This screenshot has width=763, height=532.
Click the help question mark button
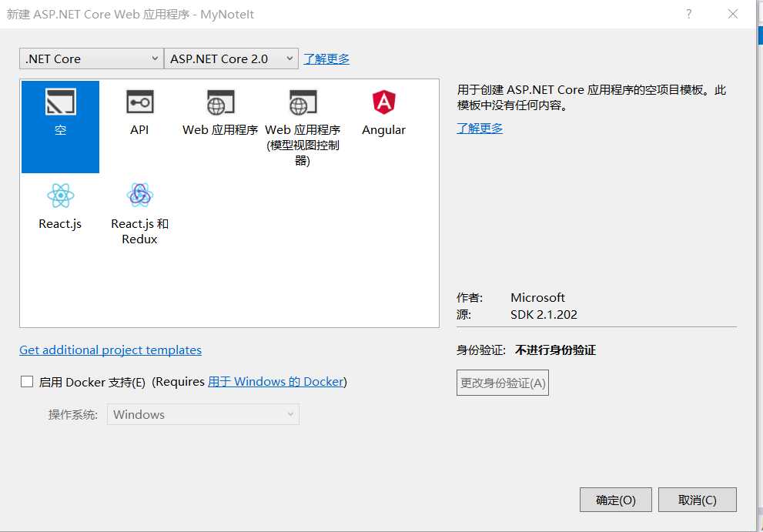tap(688, 14)
